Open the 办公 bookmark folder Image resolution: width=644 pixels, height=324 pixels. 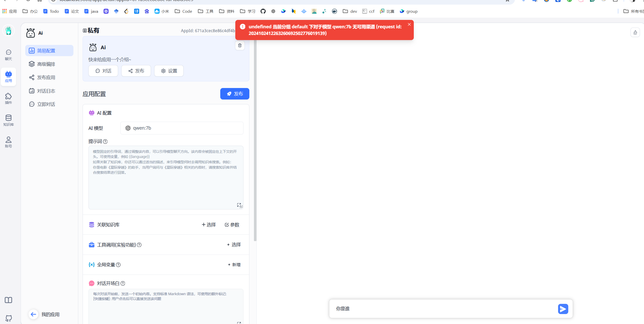pyautogui.click(x=30, y=11)
